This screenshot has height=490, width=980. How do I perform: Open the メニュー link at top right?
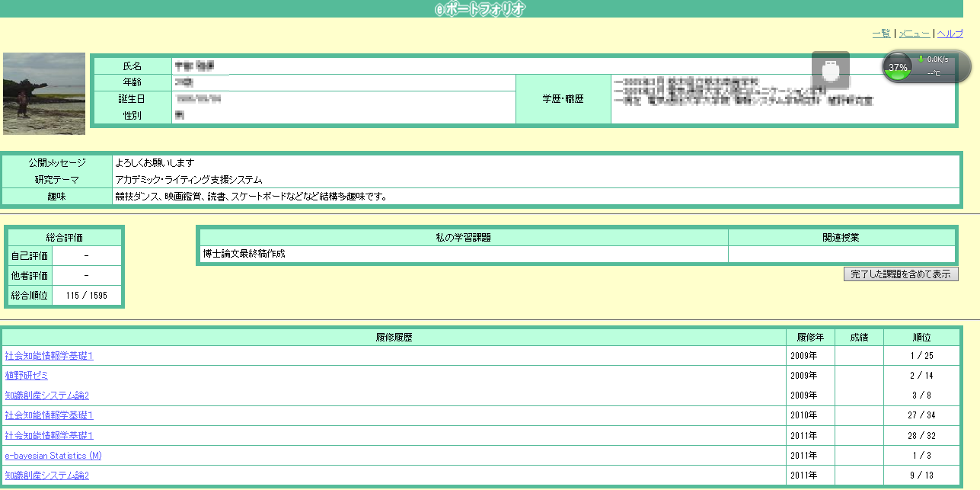pos(914,34)
